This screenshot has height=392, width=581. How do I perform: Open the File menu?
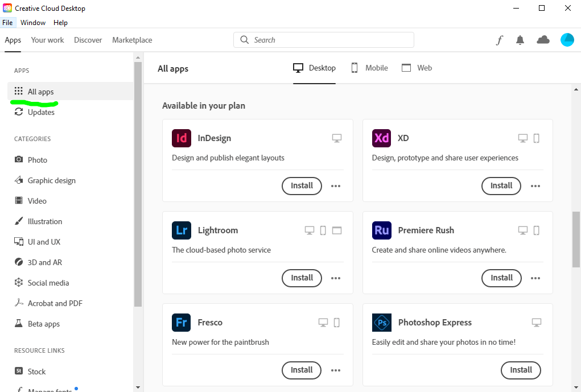8,22
